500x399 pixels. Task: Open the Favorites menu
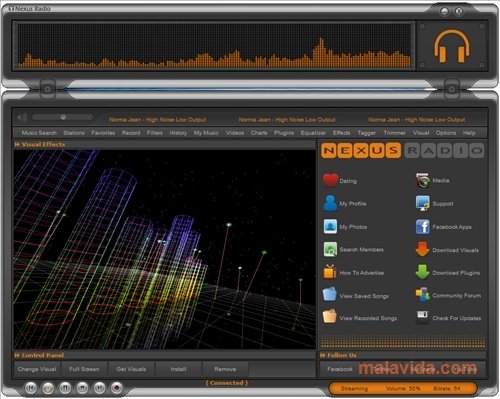point(103,133)
